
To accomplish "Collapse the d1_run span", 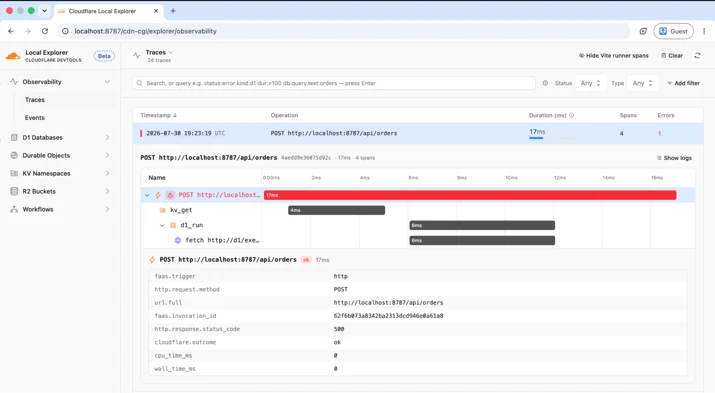I will coord(162,225).
